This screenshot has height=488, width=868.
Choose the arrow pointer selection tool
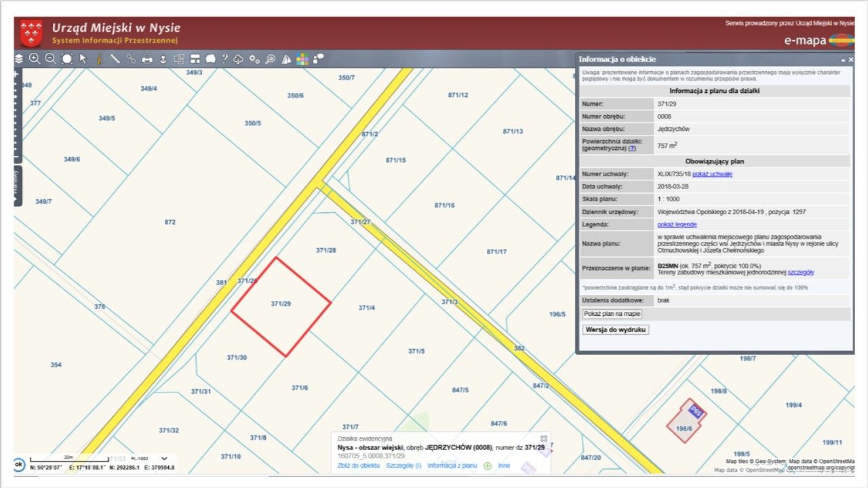coord(83,59)
